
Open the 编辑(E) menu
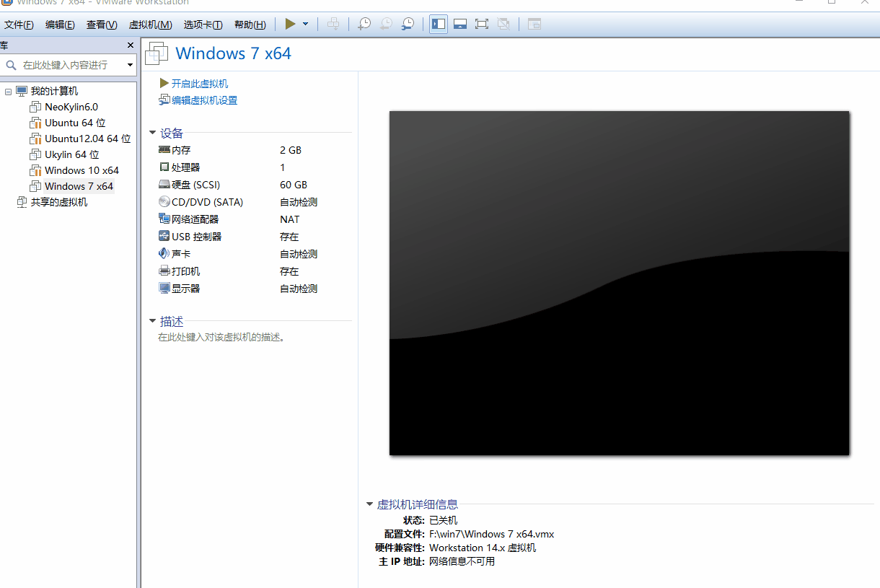coord(60,25)
